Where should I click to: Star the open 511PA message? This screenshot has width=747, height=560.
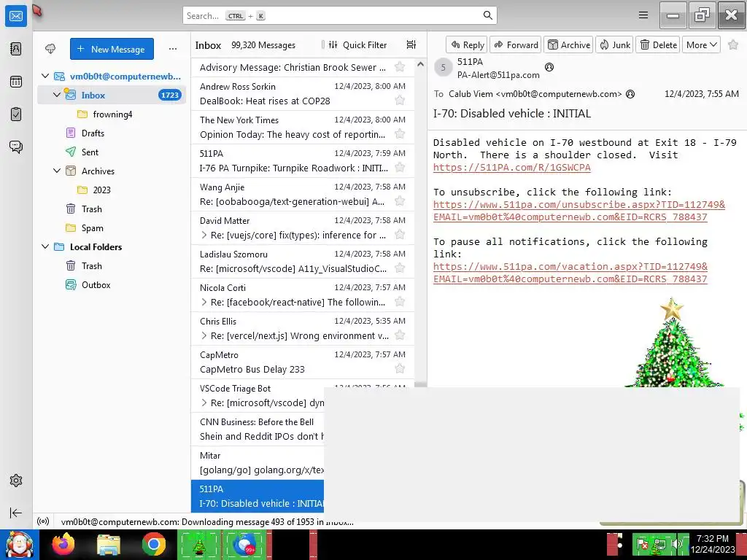pyautogui.click(x=733, y=44)
